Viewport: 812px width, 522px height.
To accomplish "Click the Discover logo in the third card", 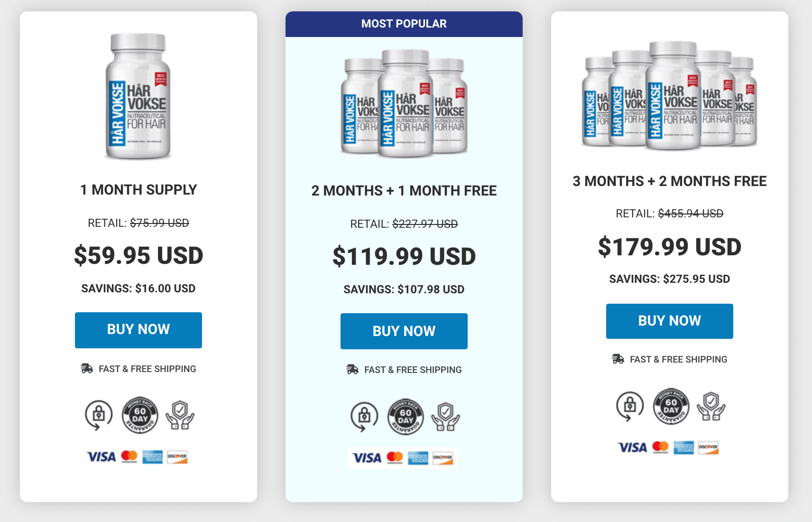I will coord(708,447).
